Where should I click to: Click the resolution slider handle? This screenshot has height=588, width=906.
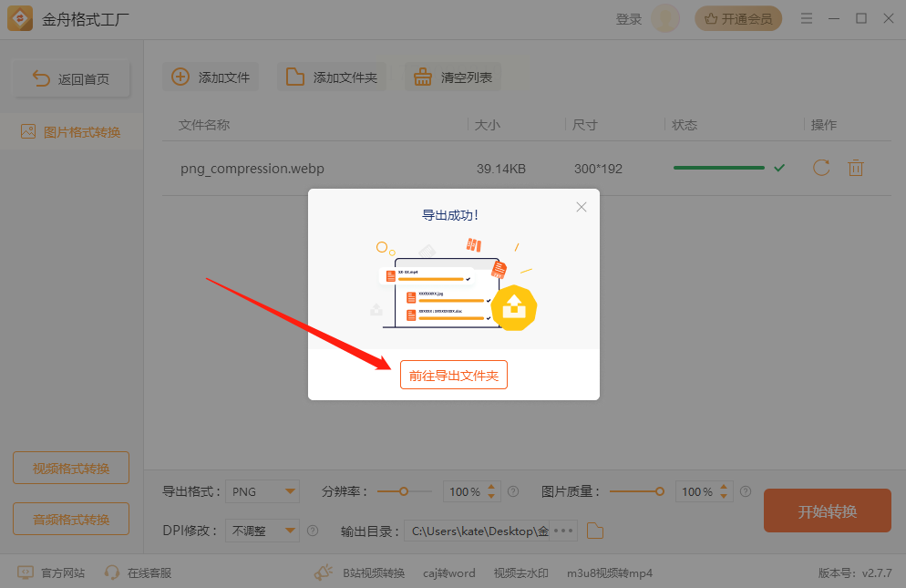[404, 491]
